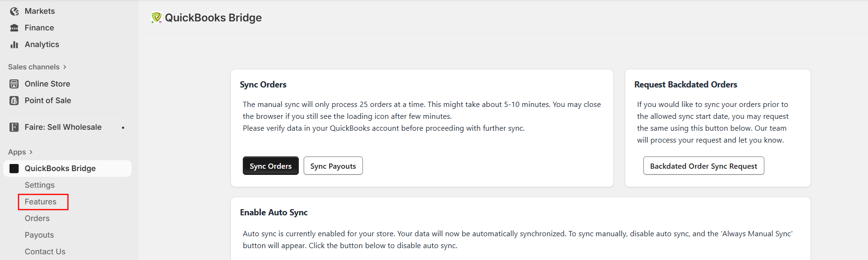The height and width of the screenshot is (260, 868).
Task: Open the Orders submenu item
Action: tap(37, 218)
